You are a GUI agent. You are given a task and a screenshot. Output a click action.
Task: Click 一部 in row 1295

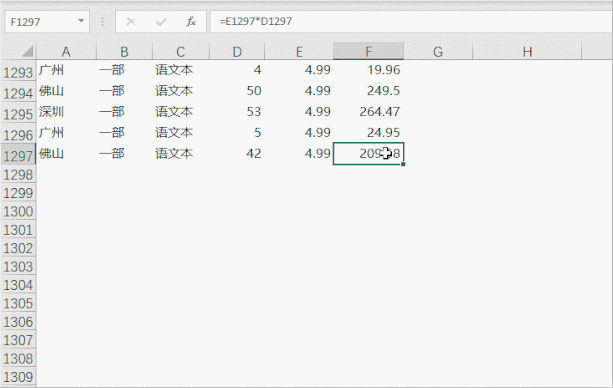point(112,112)
